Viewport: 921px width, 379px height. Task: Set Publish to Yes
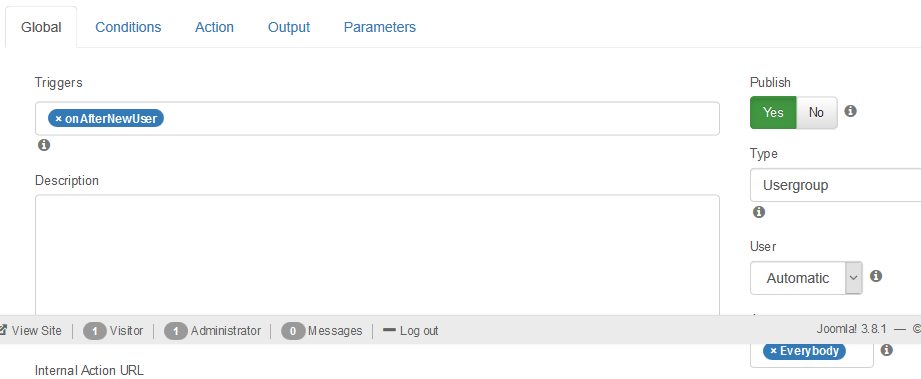click(773, 112)
